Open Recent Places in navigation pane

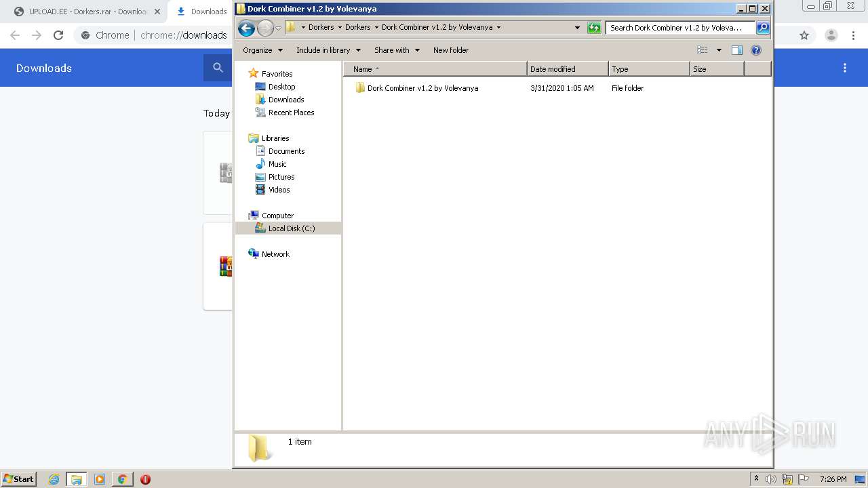tap(285, 113)
